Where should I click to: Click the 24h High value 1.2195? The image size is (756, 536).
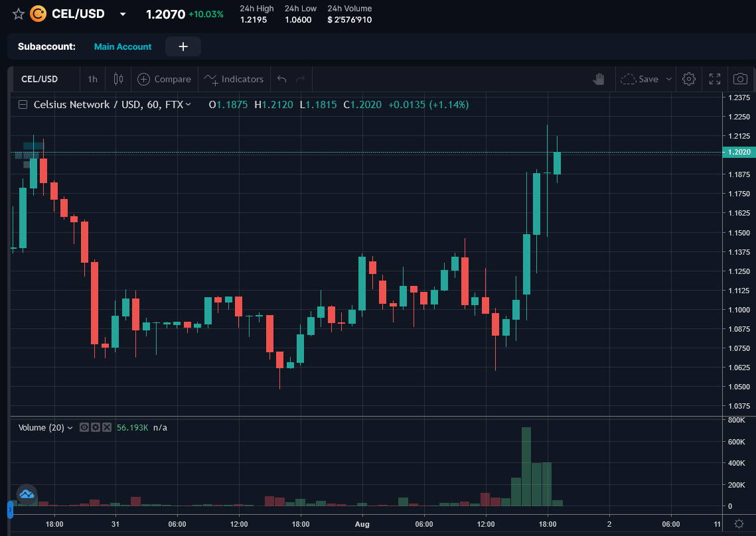254,20
